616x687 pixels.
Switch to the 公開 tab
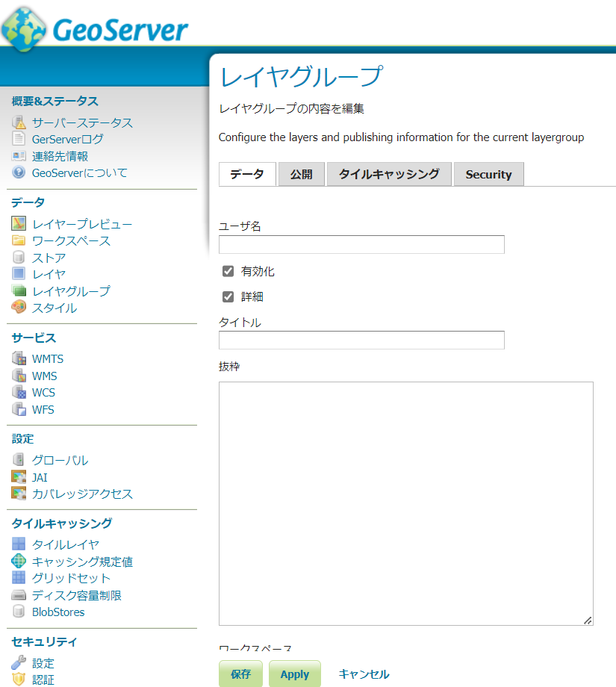tap(302, 175)
